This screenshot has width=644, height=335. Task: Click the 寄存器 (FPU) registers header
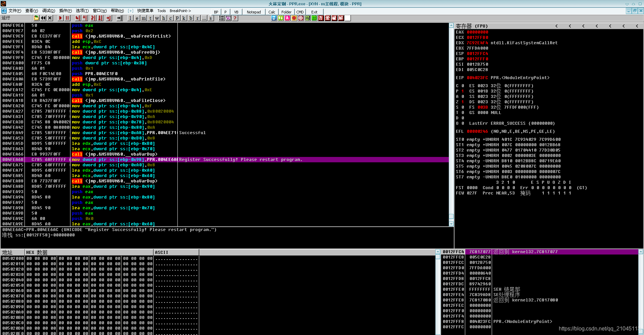[x=472, y=26]
